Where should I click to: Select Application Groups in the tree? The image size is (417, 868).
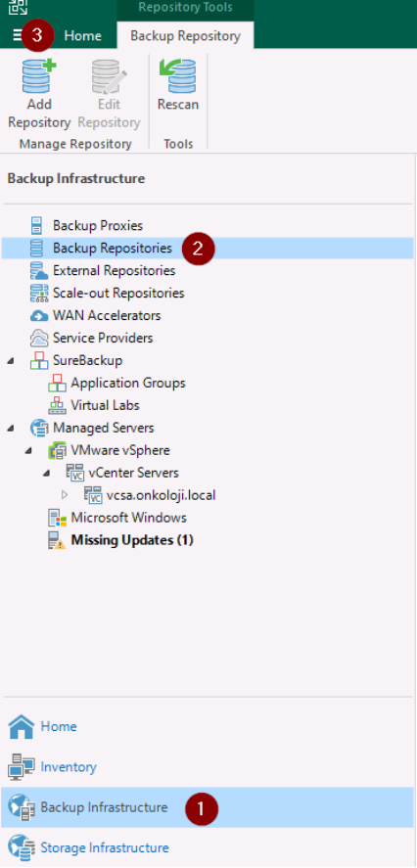[x=128, y=383]
